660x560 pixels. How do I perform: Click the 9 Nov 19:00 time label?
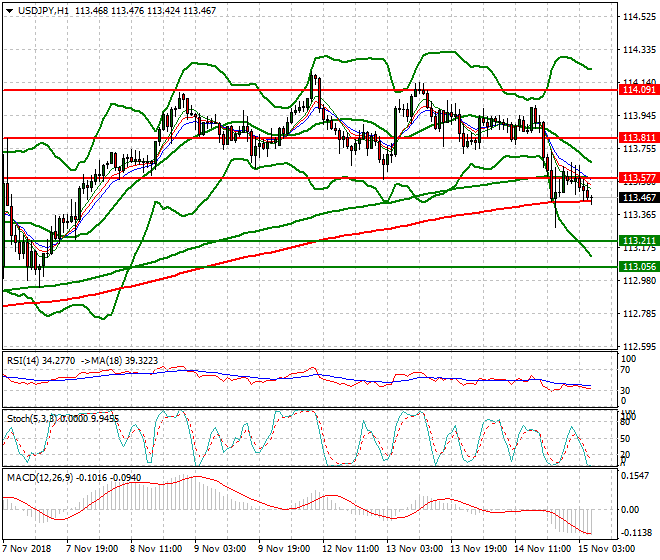pos(284,549)
